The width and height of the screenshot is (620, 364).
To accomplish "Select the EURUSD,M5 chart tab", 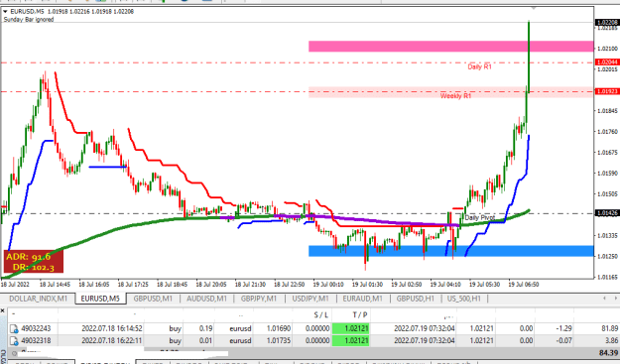I will [x=100, y=299].
